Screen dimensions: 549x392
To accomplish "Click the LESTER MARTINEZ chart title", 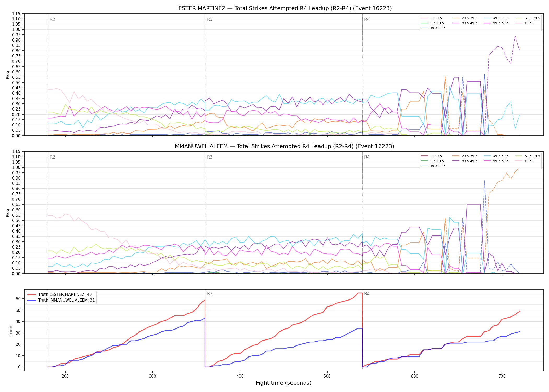I will [283, 8].
